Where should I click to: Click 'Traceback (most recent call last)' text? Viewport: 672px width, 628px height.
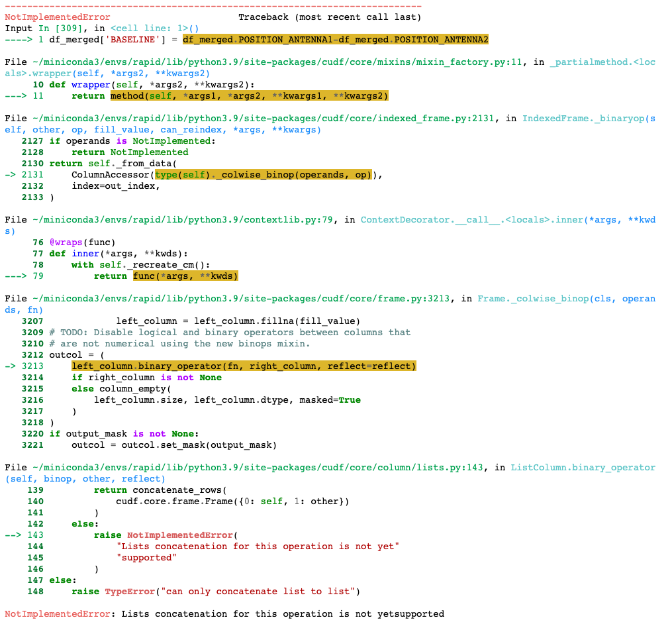pos(330,17)
